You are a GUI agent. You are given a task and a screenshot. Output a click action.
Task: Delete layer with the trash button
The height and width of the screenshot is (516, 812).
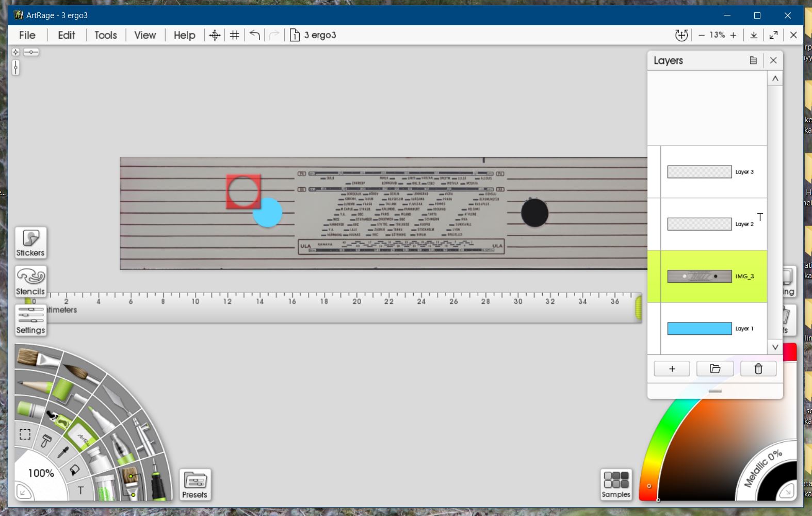pyautogui.click(x=758, y=369)
